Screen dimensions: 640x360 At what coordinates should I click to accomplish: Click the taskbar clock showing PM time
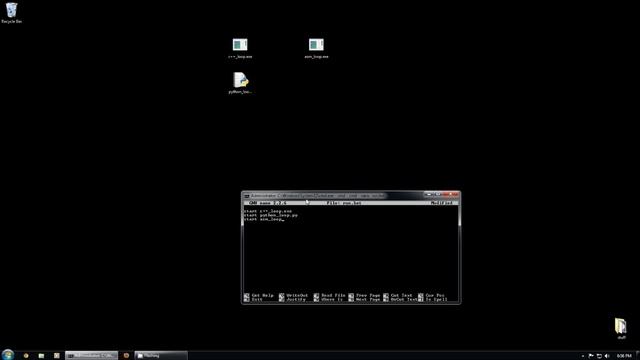(x=624, y=356)
